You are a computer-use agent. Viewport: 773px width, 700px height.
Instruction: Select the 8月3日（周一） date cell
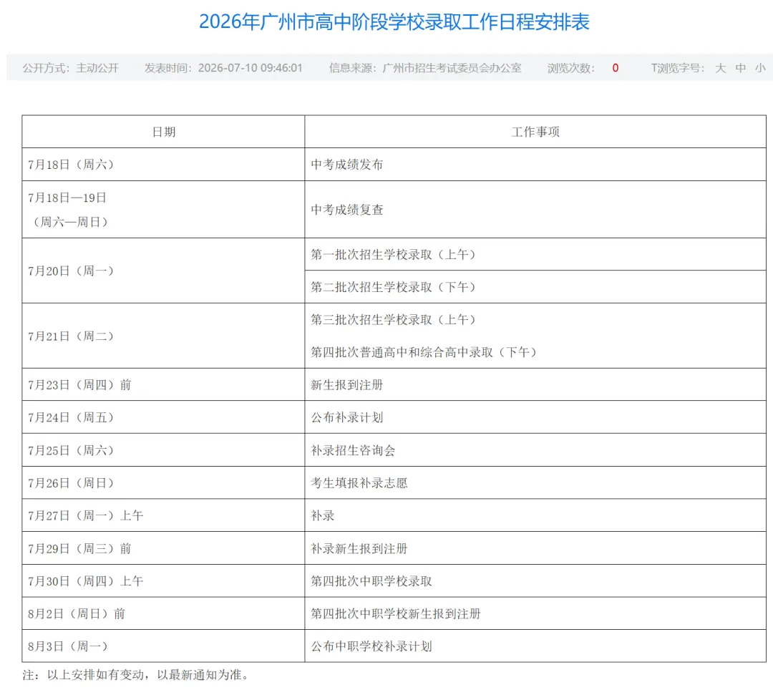[x=163, y=646]
